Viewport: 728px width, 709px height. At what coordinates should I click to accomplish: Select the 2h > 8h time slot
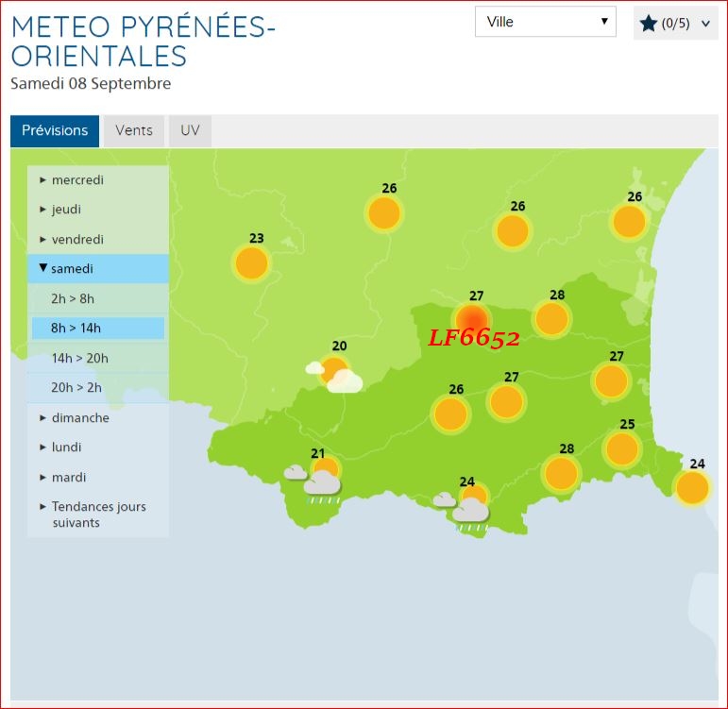coord(98,298)
